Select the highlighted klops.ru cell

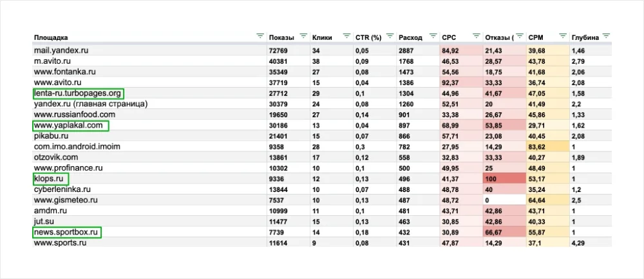pos(50,178)
